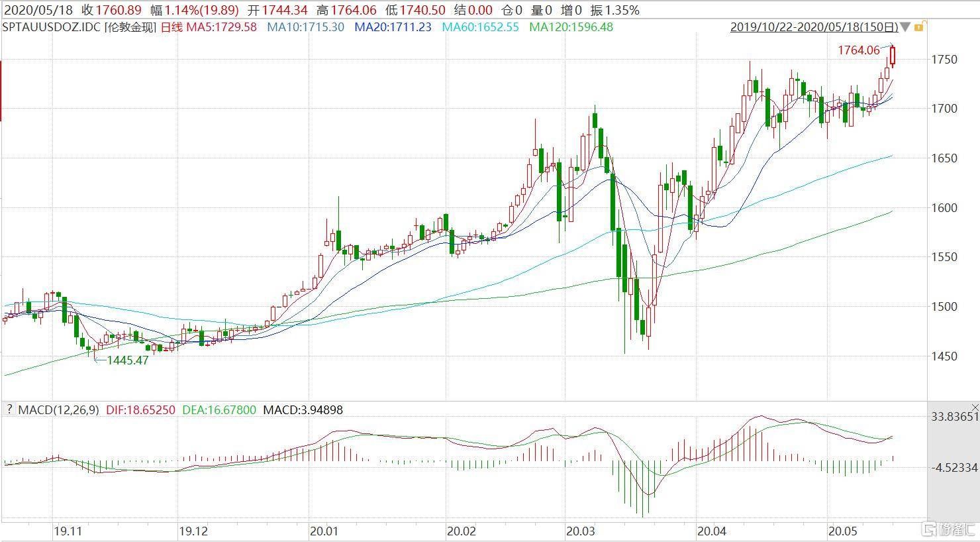This screenshot has width=980, height=542.
Task: Open the 2019/10/22-2020/05/18 date range link
Action: tap(814, 27)
